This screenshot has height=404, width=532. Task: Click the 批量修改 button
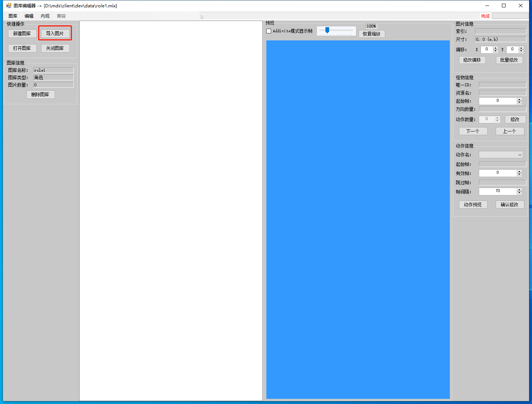(509, 60)
